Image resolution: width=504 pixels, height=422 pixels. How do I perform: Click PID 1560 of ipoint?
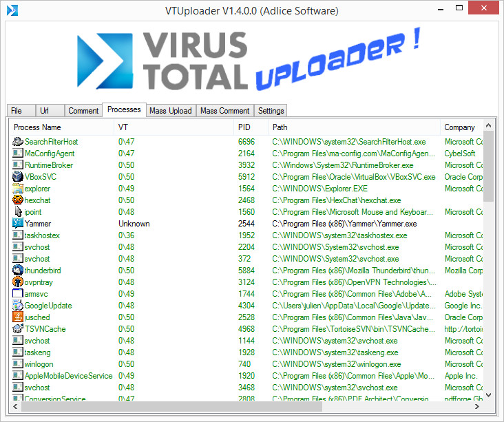[246, 212]
